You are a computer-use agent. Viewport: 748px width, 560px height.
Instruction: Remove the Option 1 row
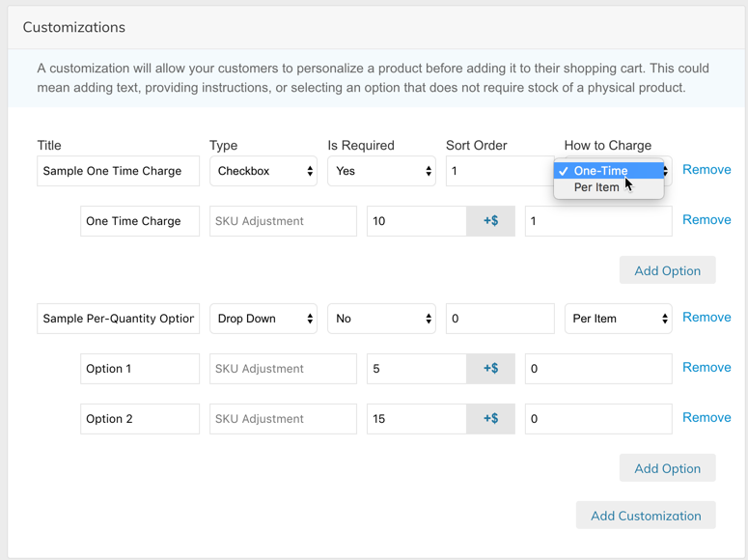tap(706, 368)
